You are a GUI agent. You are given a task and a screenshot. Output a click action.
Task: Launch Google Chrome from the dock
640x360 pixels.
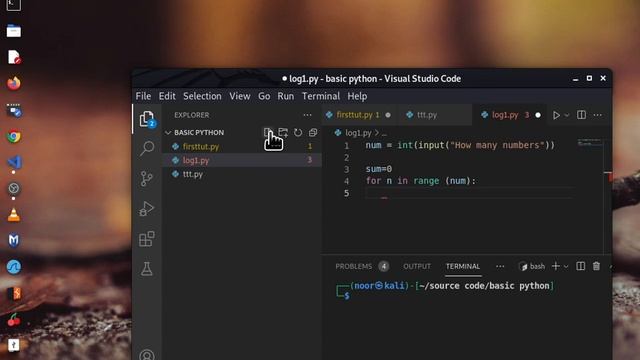point(14,136)
